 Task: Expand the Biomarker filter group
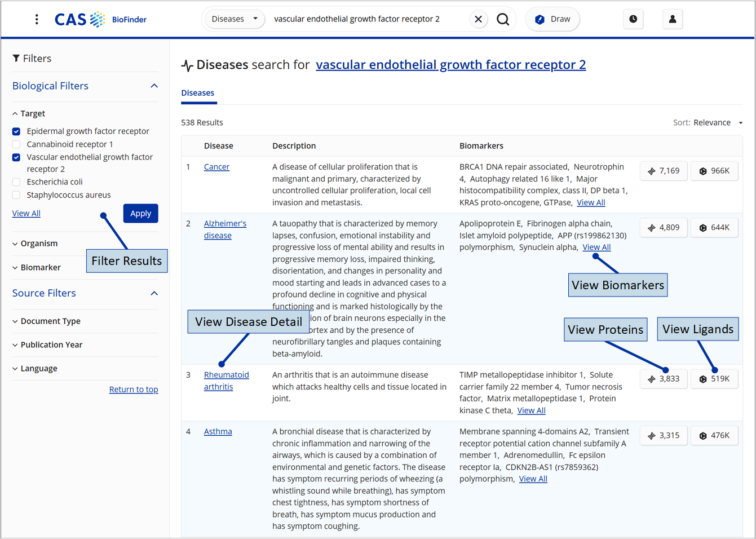click(x=37, y=267)
